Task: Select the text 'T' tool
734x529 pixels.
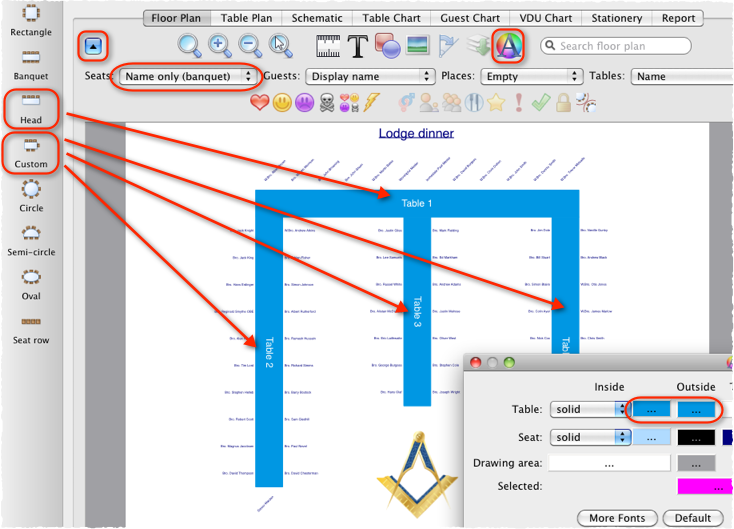Action: 358,45
